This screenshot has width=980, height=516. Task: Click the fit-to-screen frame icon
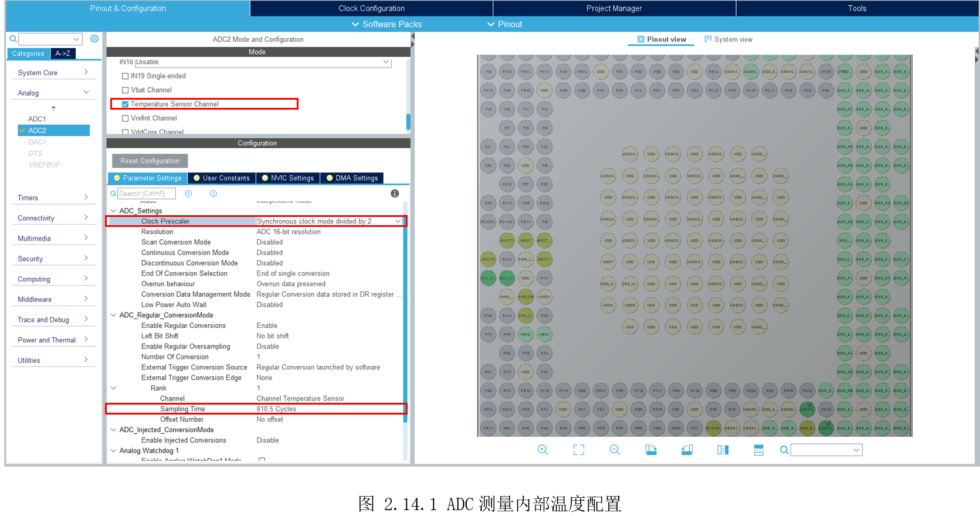click(579, 450)
